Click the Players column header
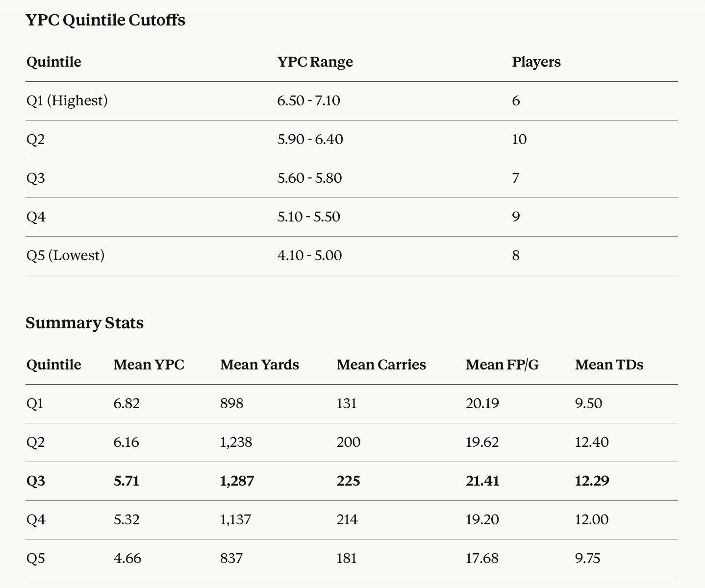The width and height of the screenshot is (705, 588). tap(536, 62)
